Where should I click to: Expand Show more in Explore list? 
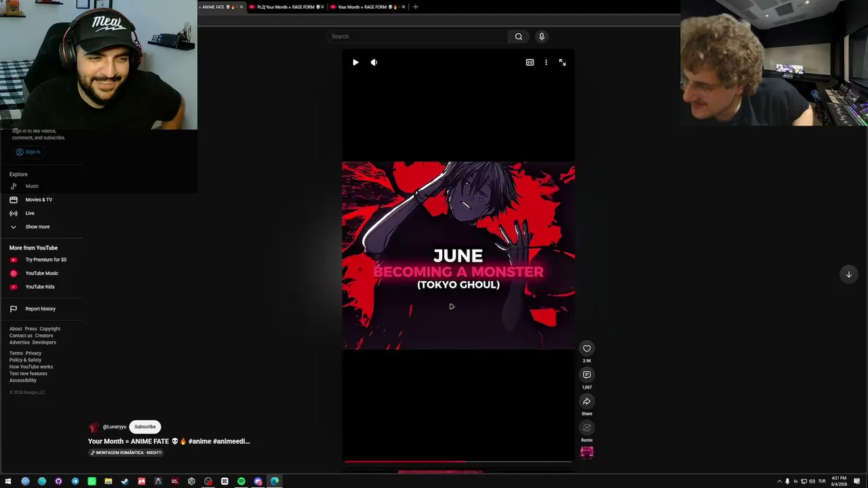[x=37, y=227]
